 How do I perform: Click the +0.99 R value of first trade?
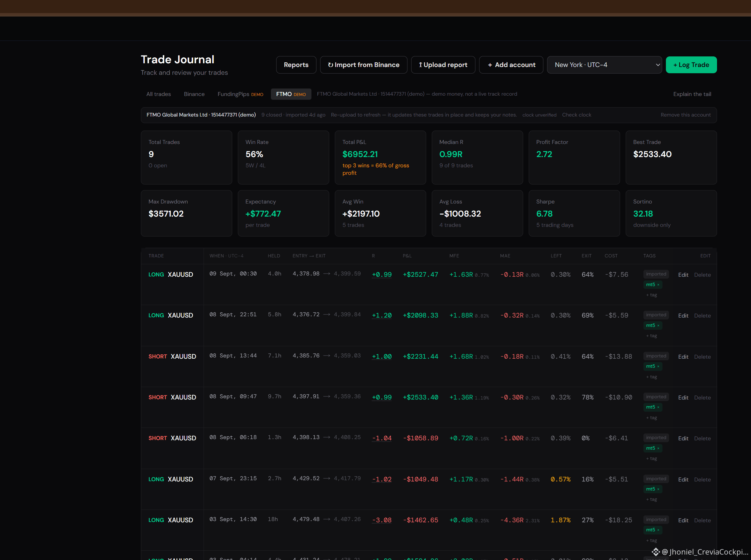[382, 275]
